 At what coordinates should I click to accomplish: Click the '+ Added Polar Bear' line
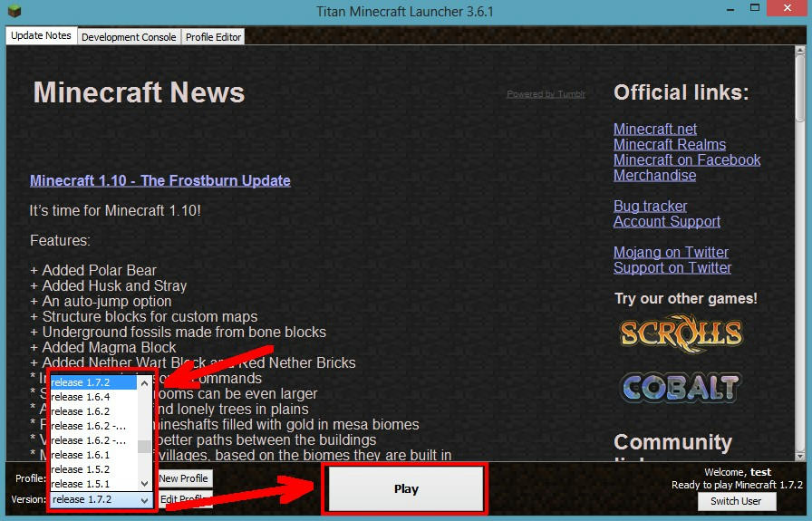[93, 270]
